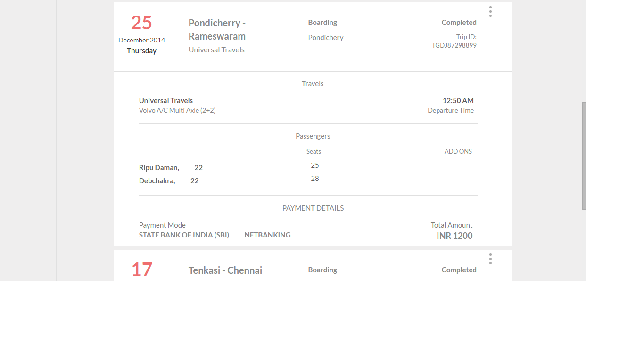Open the Pondicherry trip three-dot menu
Image resolution: width=644 pixels, height=343 pixels.
490,12
